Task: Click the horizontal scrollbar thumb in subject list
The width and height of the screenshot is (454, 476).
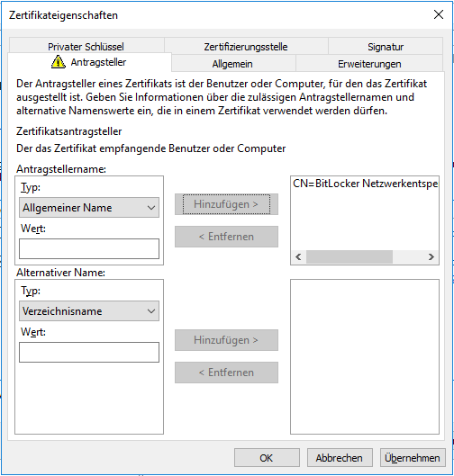Action: 350,256
